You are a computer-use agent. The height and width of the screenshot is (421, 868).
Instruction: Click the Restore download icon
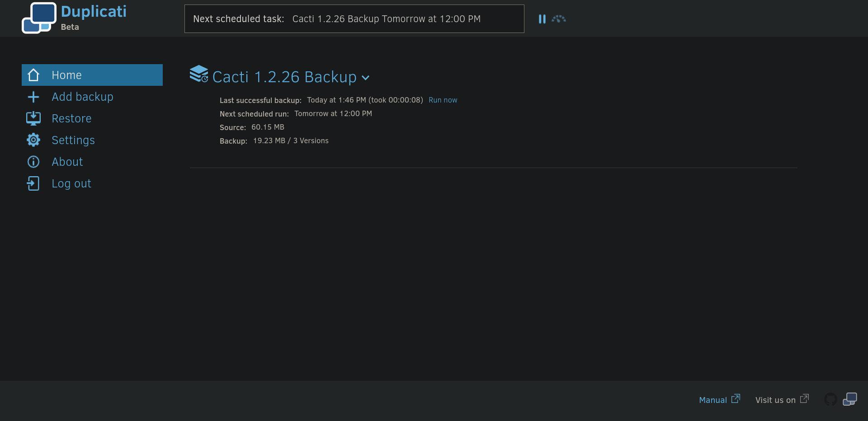(33, 118)
